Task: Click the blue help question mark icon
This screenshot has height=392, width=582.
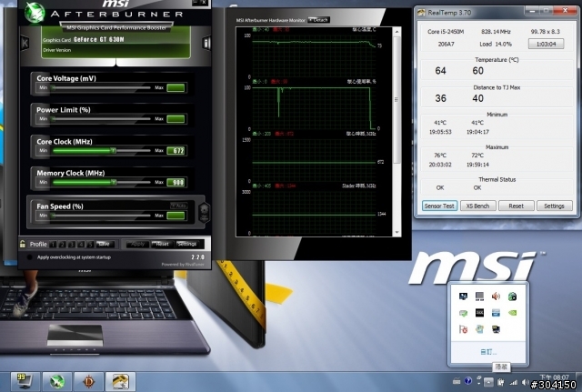Action: 468,381
